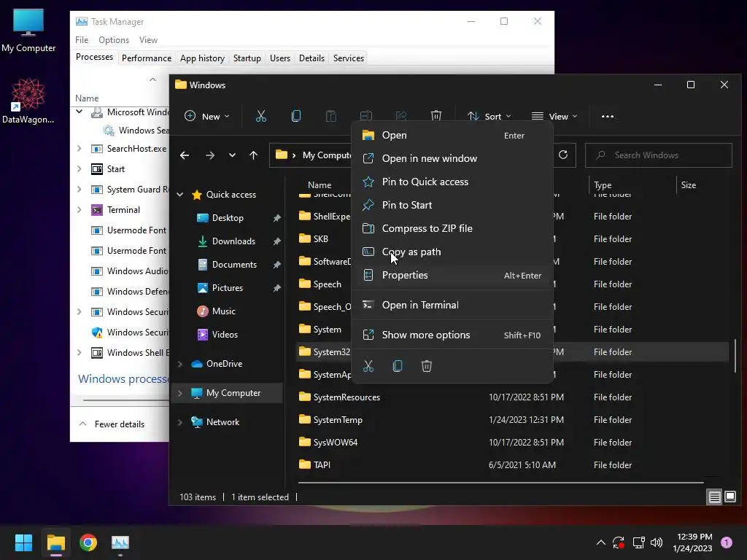Click the Copy icon in Explorer toolbar
The height and width of the screenshot is (560, 747).
click(296, 116)
